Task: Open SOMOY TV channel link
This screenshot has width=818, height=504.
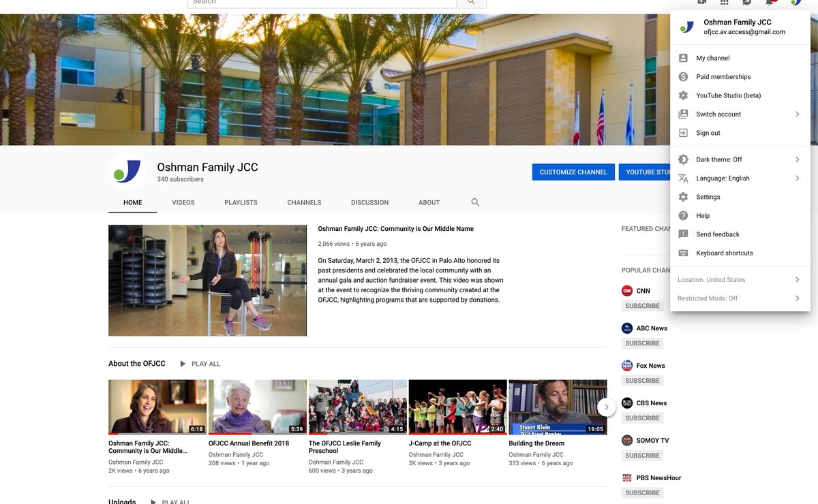Action: coord(652,441)
